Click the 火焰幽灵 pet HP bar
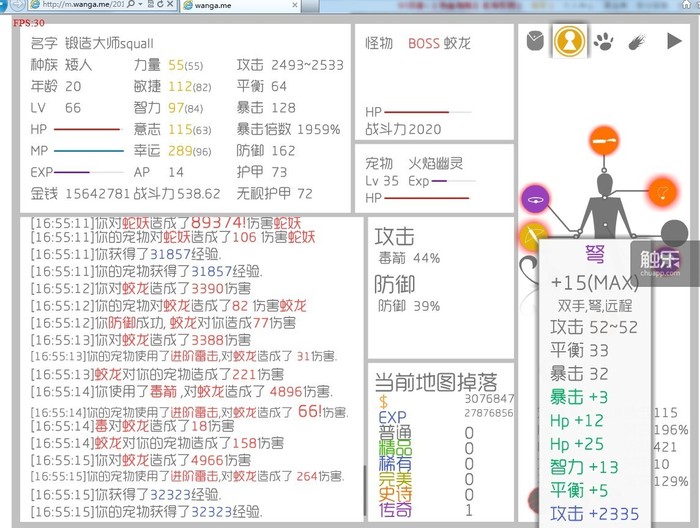 coord(427,198)
